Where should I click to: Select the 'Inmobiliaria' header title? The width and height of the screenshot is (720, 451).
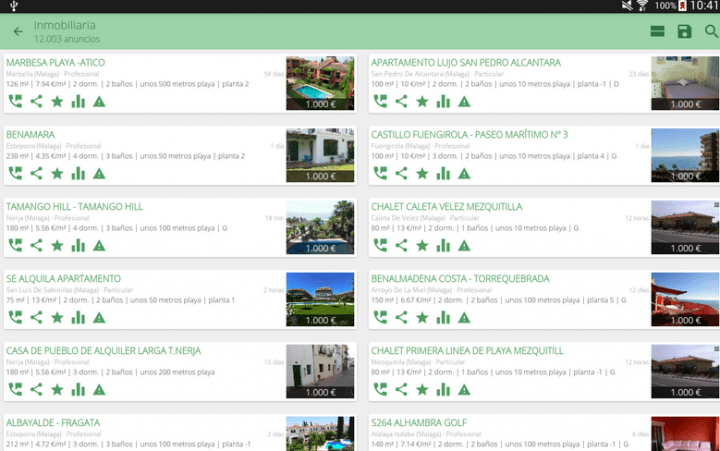click(x=65, y=25)
